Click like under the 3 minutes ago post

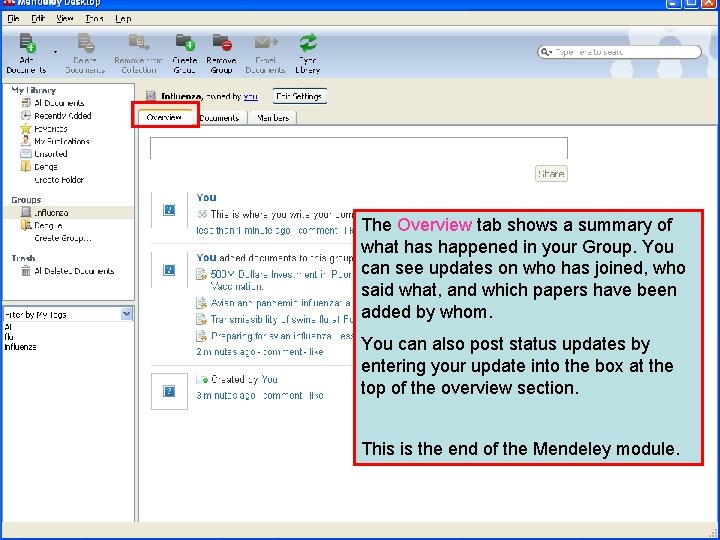click(x=316, y=395)
